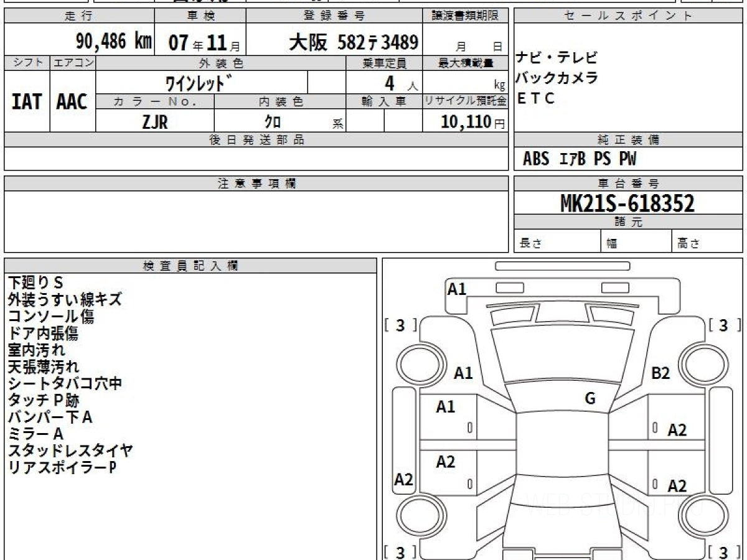Click the kg unit in max load cell
Image resolution: width=747 pixels, height=560 pixels.
coord(499,86)
